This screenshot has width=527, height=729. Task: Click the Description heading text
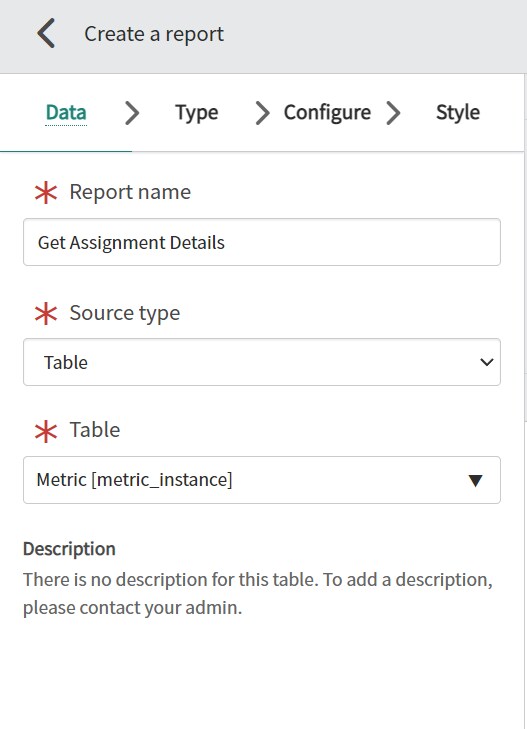tap(69, 549)
